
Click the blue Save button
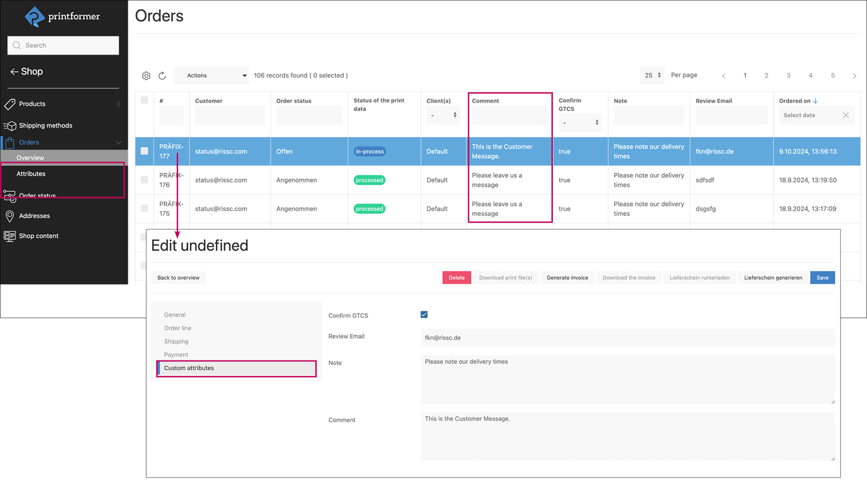point(822,278)
